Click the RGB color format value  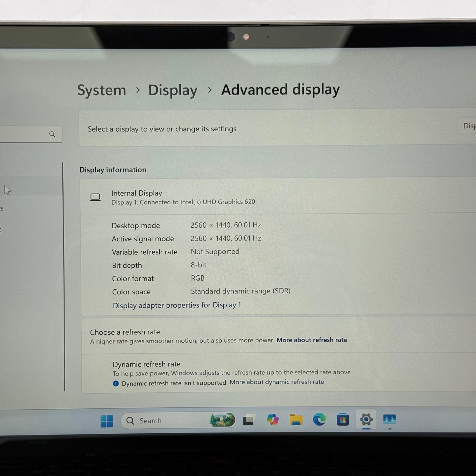coord(198,278)
